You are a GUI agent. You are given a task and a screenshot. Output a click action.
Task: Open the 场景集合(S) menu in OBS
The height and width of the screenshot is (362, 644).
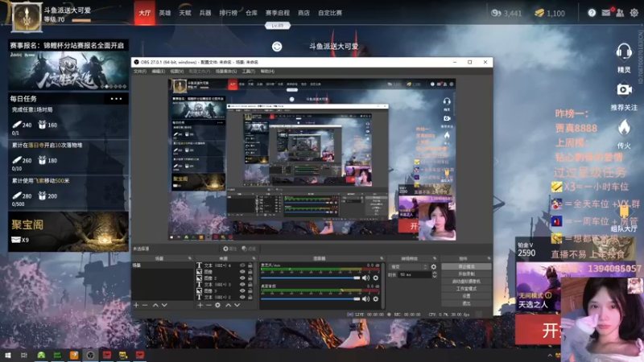226,72
